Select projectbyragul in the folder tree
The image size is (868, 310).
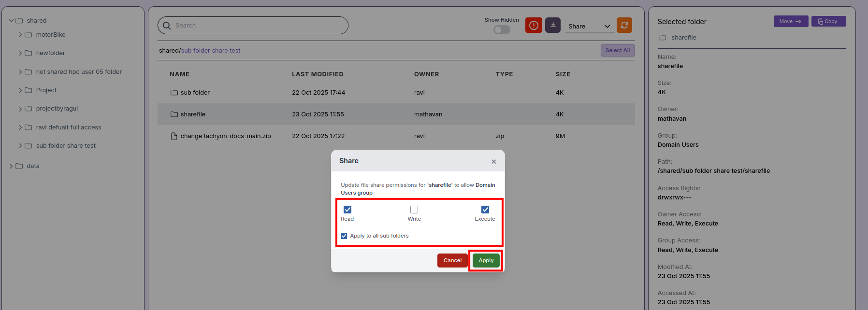(x=57, y=109)
